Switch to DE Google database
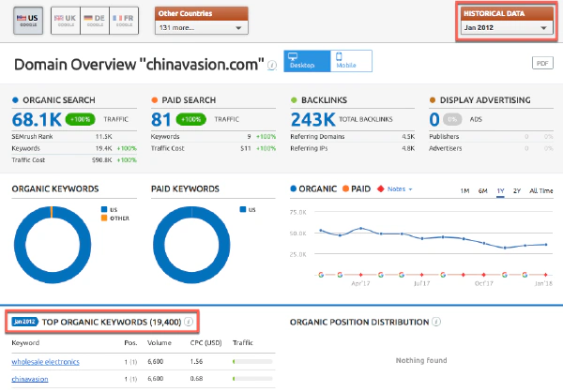563x392 pixels. pyautogui.click(x=95, y=21)
